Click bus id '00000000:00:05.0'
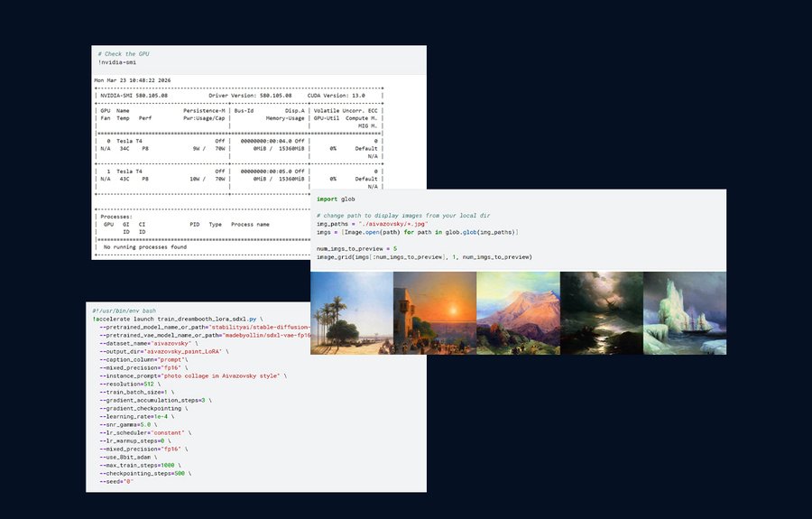Screen dimensions: 812x519 pos(266,171)
